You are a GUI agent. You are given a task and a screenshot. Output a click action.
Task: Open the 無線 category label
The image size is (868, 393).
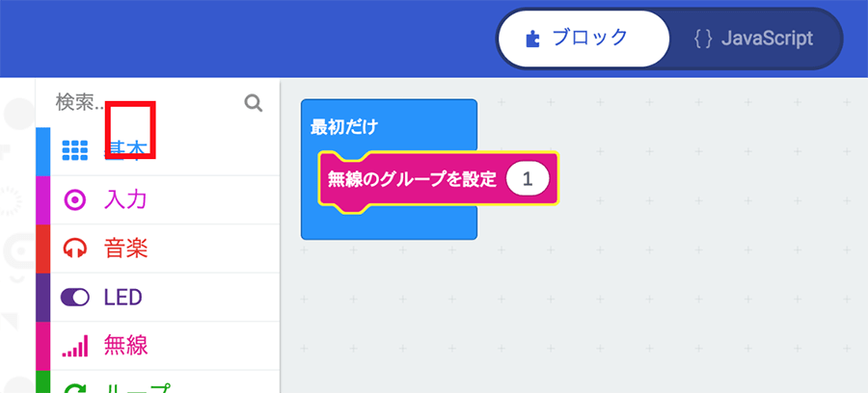coord(125,345)
